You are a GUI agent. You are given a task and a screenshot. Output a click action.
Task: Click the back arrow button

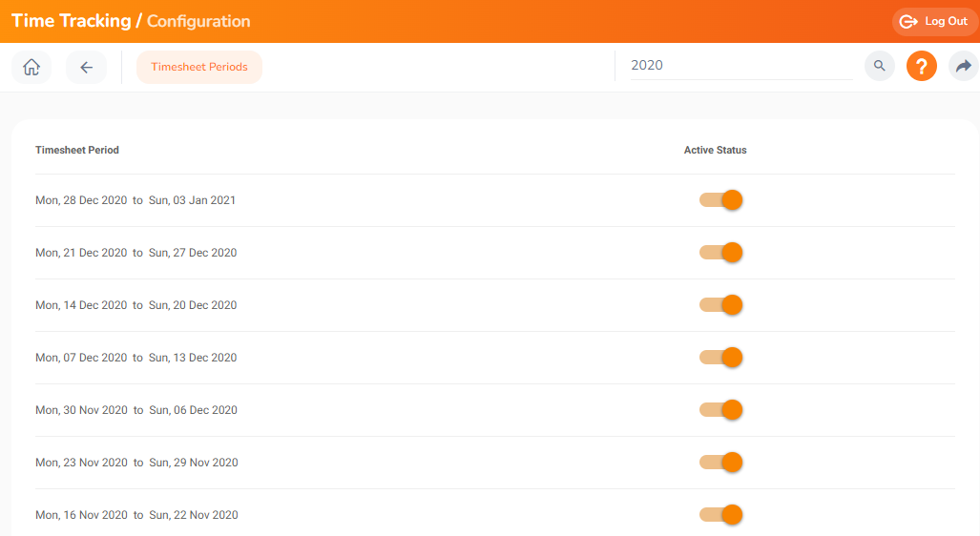pos(86,67)
